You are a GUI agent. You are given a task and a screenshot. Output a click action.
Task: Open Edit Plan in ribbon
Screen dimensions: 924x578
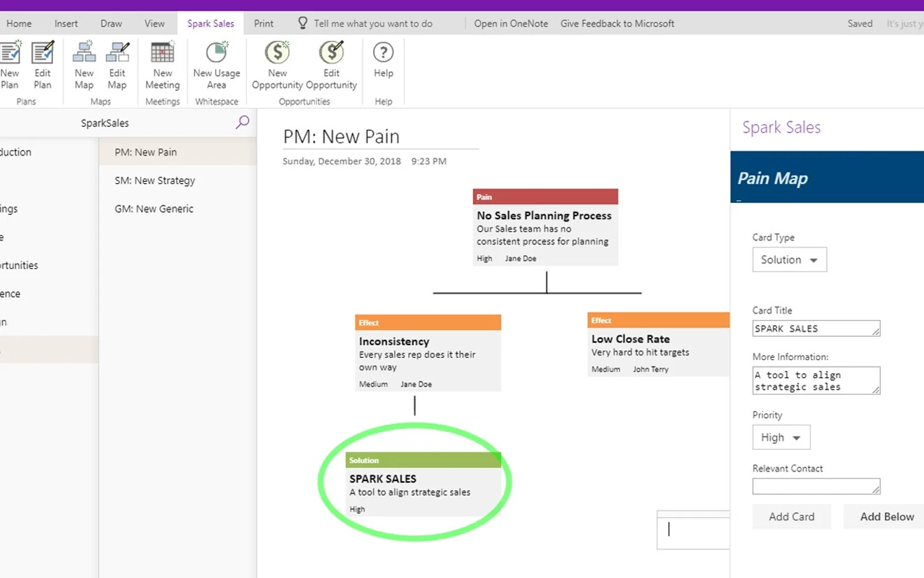click(43, 65)
